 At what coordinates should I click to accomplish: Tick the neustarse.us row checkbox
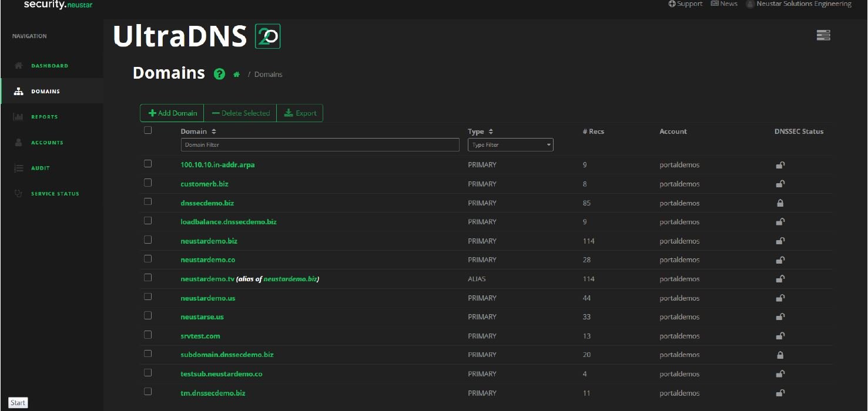pos(148,315)
